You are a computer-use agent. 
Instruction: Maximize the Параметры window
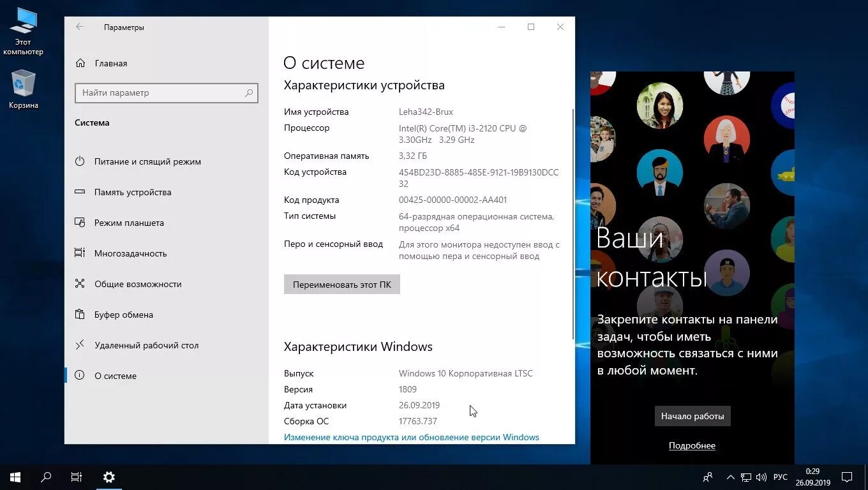tap(531, 27)
